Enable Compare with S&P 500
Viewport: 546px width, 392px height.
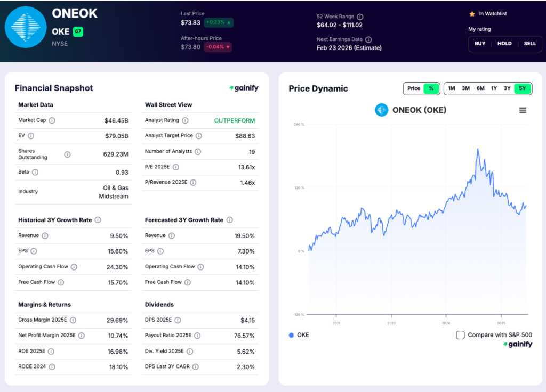pyautogui.click(x=460, y=336)
